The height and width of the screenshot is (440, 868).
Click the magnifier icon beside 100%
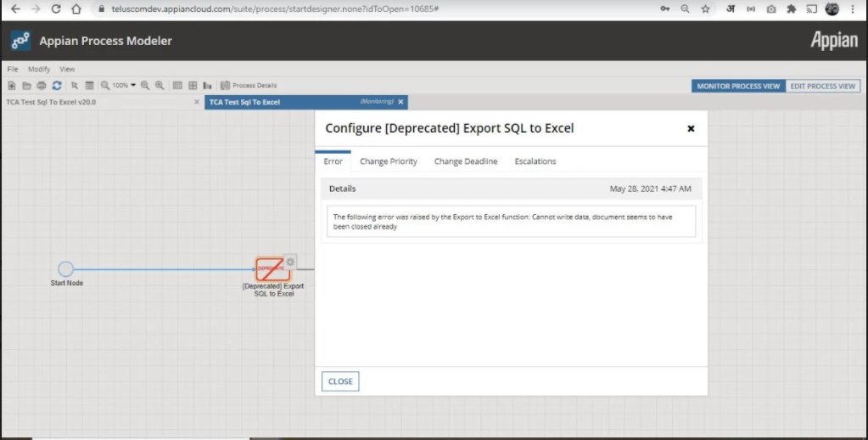coord(105,85)
